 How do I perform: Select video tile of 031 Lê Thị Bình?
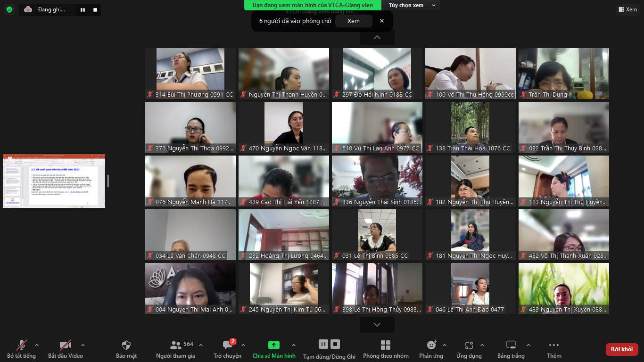[x=377, y=235]
